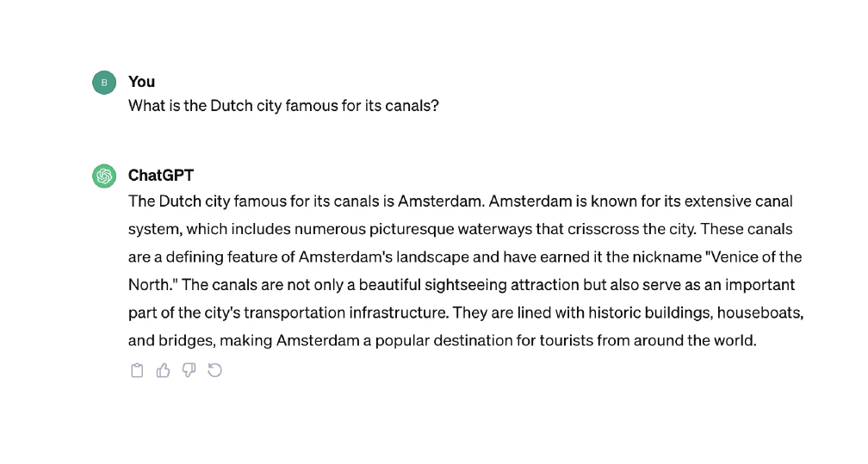Mark the response with thumbs down
868x464 pixels.
coord(189,371)
